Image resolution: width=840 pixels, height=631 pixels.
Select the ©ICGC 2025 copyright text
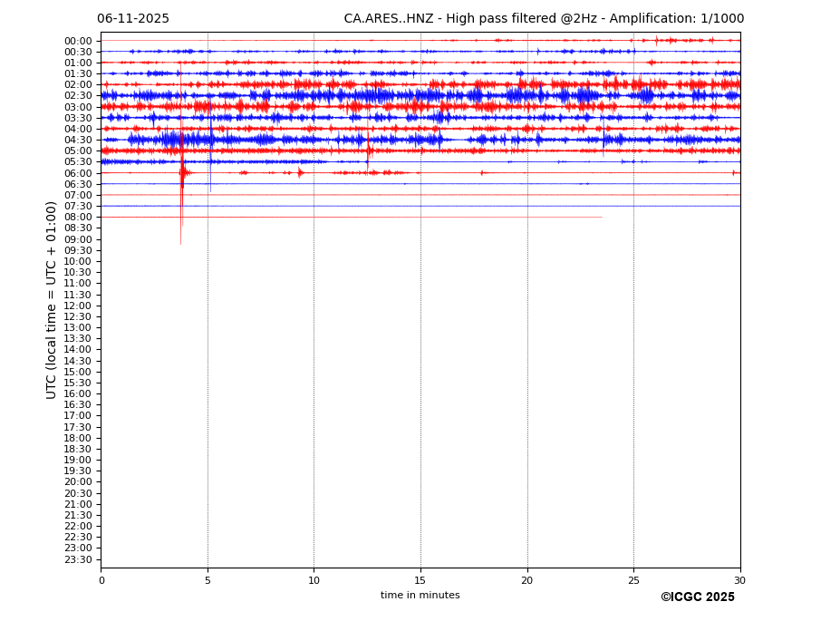697,597
